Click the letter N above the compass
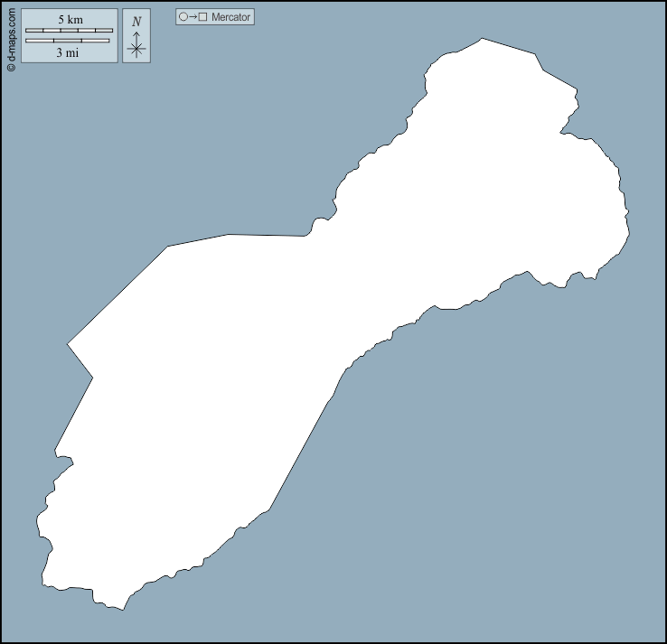The width and height of the screenshot is (667, 644). tap(136, 22)
